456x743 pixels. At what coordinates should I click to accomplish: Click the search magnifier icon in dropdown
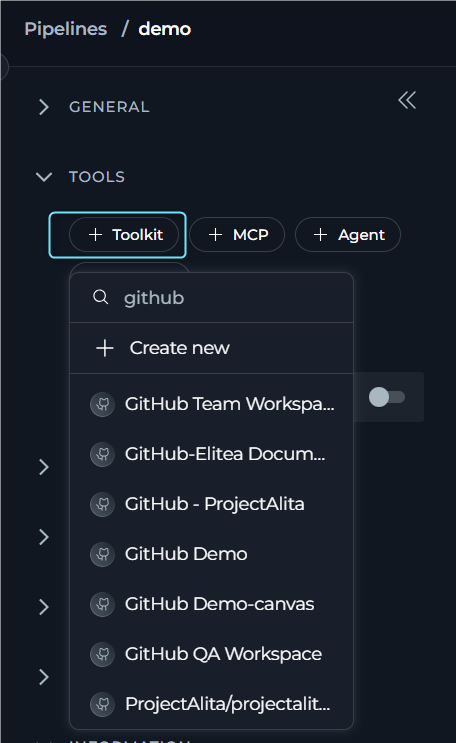100,298
